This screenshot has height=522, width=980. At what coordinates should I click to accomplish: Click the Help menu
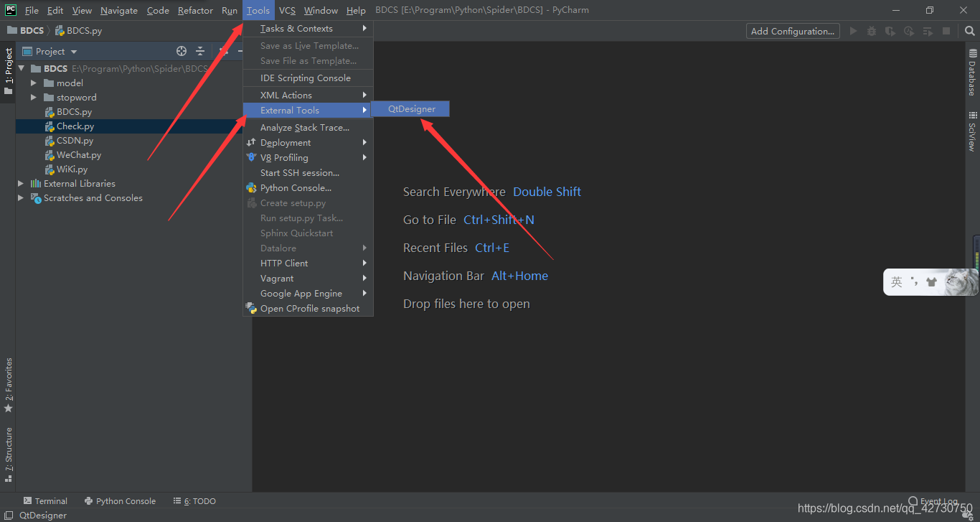coord(356,10)
